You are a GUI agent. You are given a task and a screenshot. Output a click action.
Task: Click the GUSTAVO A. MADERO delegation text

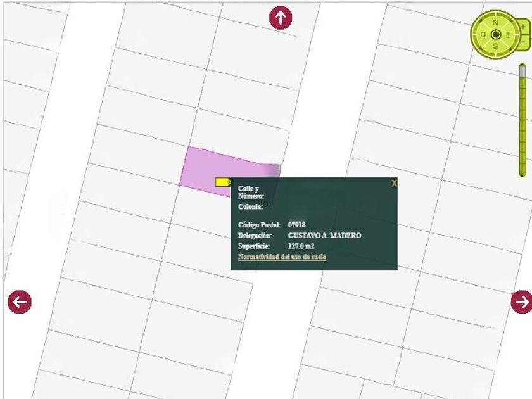pos(324,236)
